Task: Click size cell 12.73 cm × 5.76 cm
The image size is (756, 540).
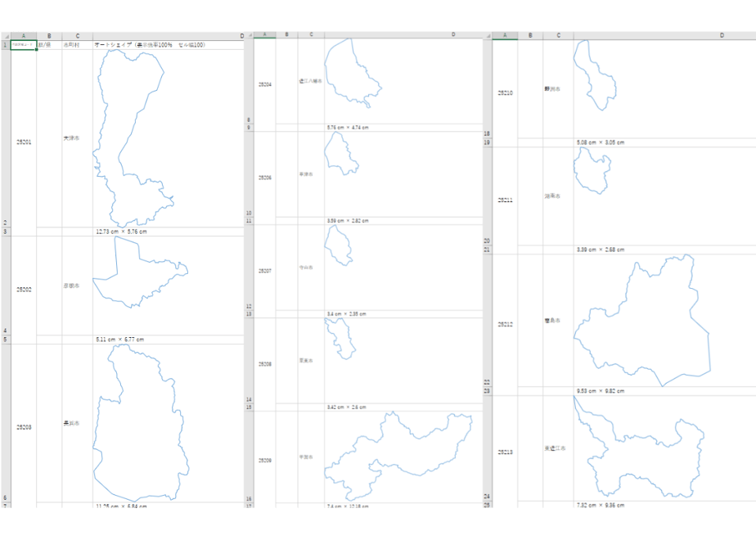Action: click(x=169, y=232)
